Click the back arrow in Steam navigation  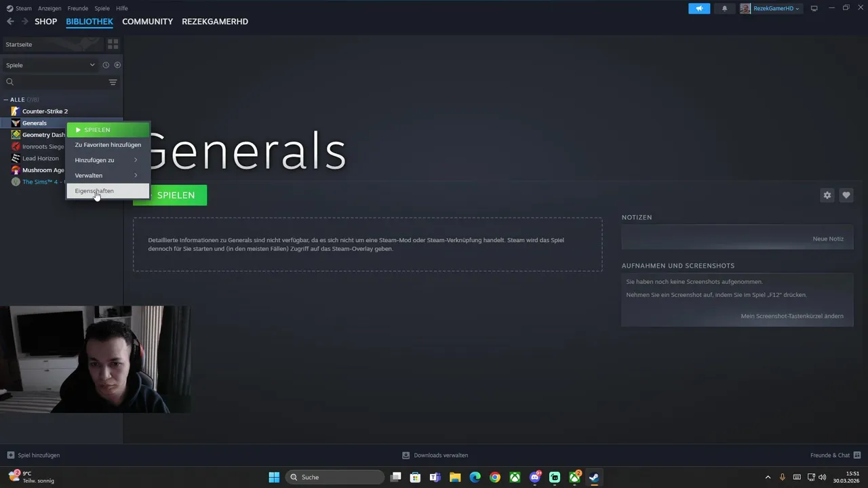pos(10,22)
